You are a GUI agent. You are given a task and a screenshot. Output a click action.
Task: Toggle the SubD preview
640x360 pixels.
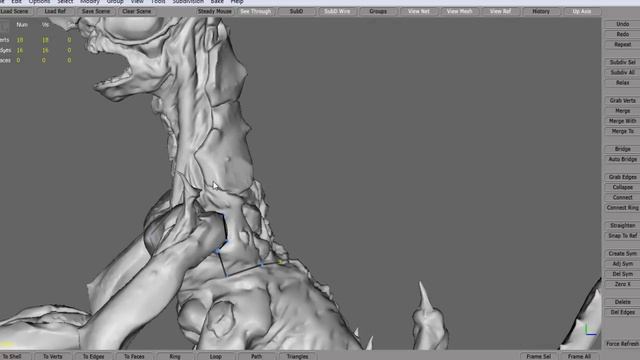coord(296,11)
